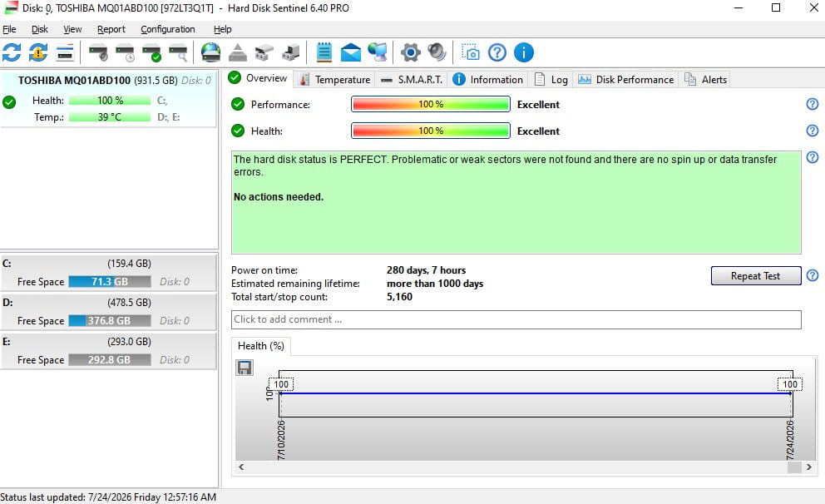Click the C: free space 71.3 GB bar
Image resolution: width=825 pixels, height=504 pixels.
coord(110,282)
